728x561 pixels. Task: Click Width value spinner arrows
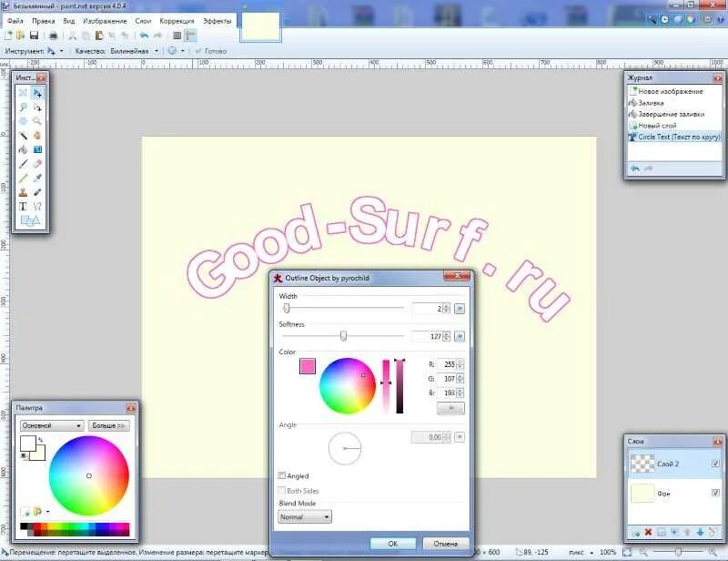click(x=446, y=309)
